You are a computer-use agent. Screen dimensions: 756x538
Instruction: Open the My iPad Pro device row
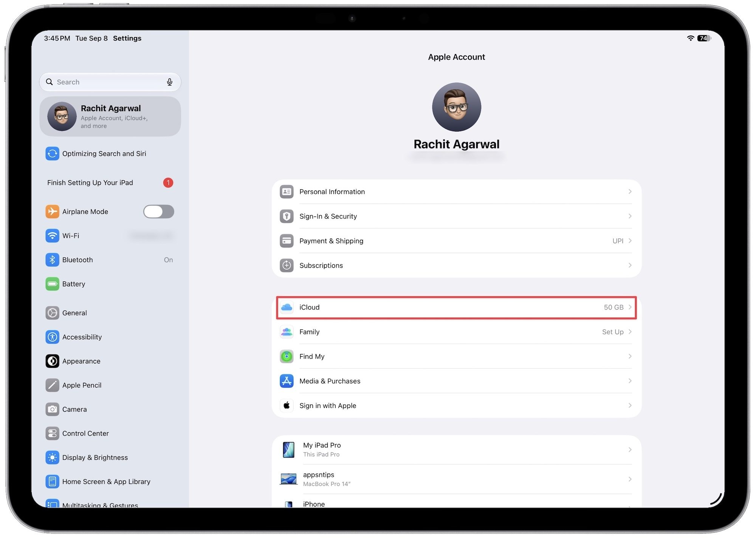click(x=456, y=450)
